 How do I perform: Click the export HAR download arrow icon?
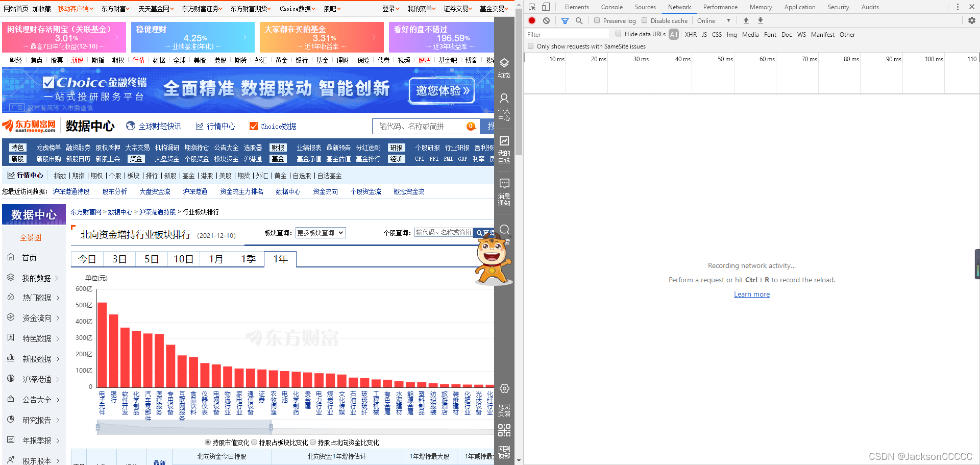click(761, 20)
